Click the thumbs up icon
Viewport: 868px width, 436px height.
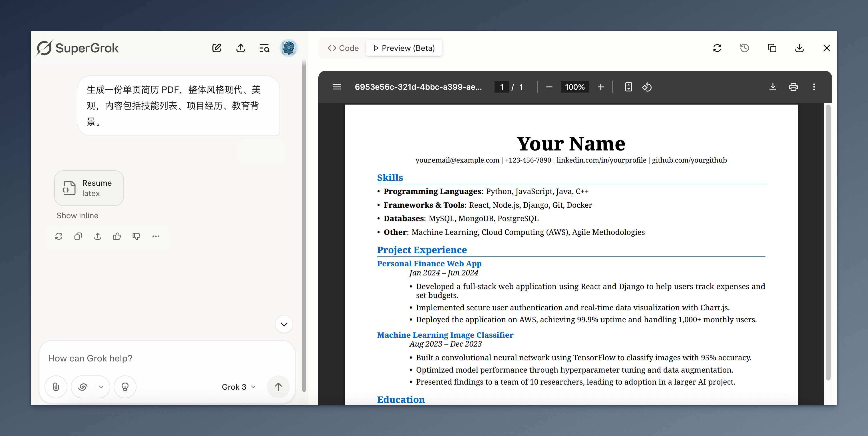coord(117,236)
